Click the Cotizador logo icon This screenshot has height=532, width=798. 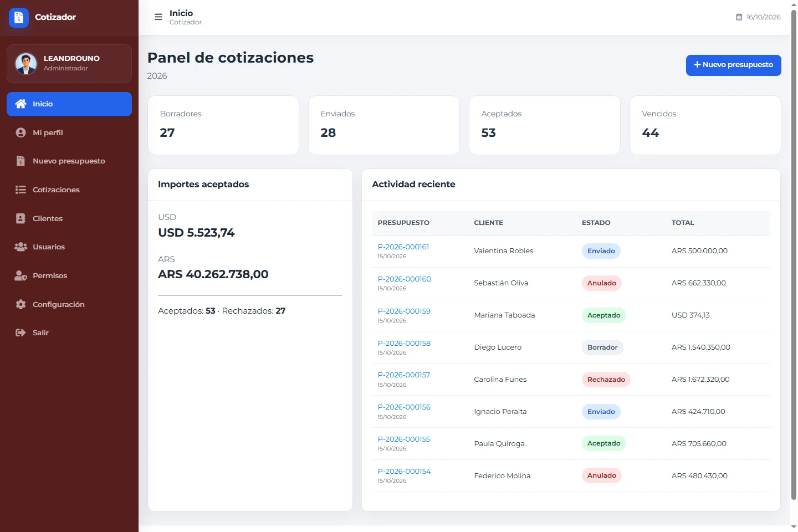(18, 17)
